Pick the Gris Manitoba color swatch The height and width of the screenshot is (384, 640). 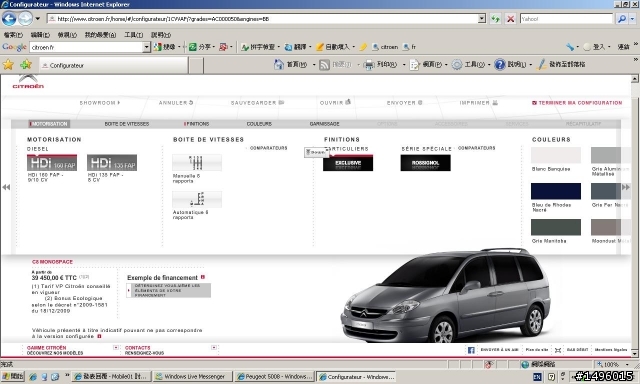point(556,227)
